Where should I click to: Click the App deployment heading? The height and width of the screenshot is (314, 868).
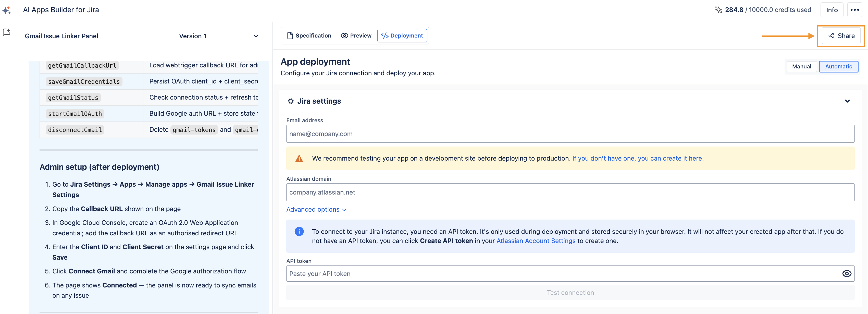point(315,62)
